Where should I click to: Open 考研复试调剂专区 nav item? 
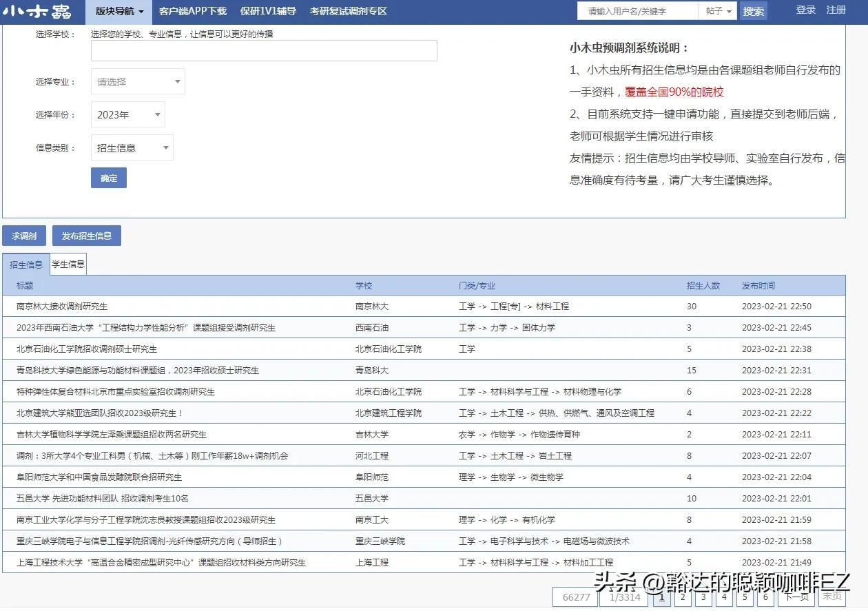(348, 11)
